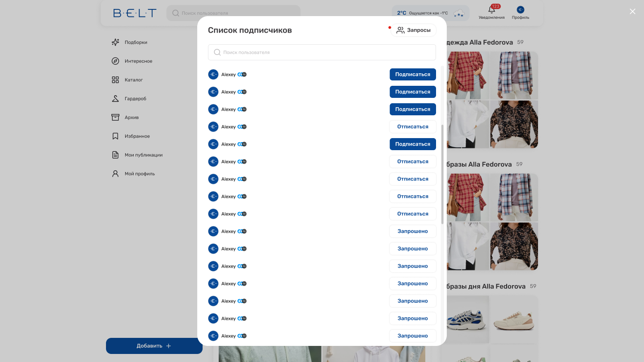Open the weather widget showing 2°C

(x=430, y=13)
